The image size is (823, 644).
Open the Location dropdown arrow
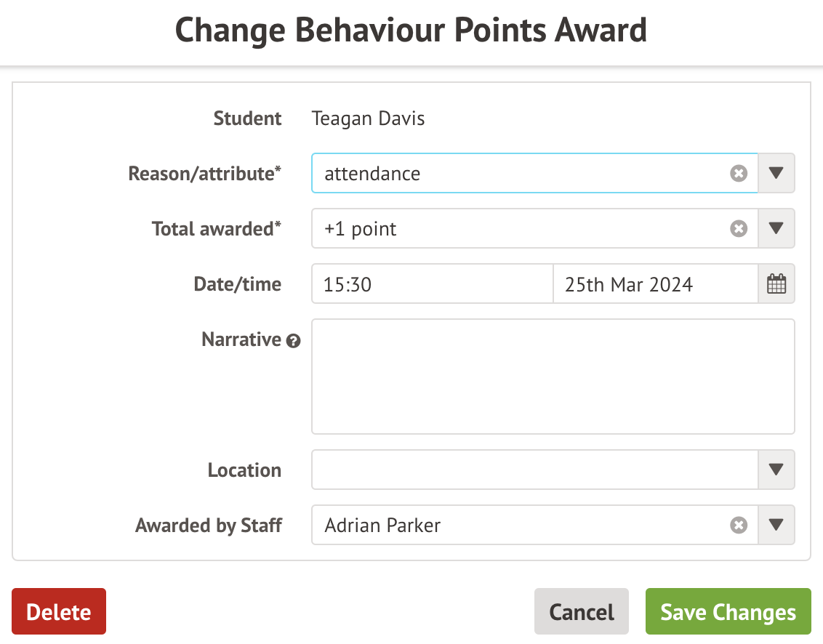tap(776, 470)
